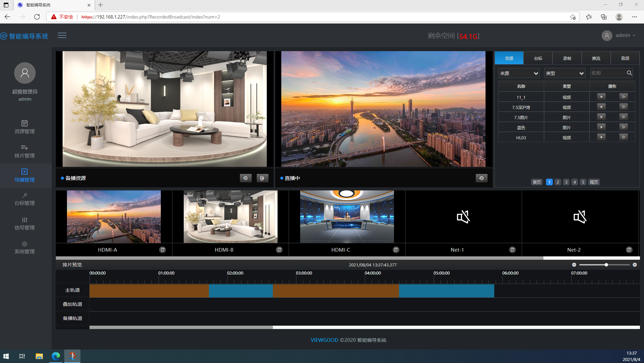
Task: Open the 类型 dropdown
Action: tap(565, 73)
